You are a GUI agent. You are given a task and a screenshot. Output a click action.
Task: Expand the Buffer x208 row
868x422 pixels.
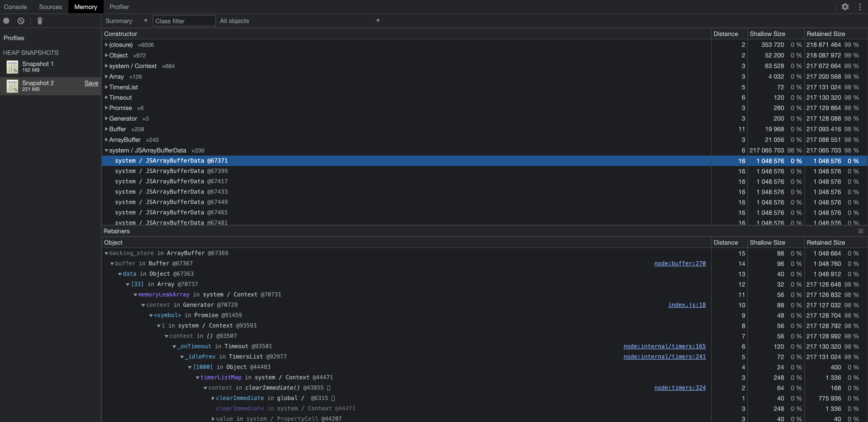coord(106,129)
